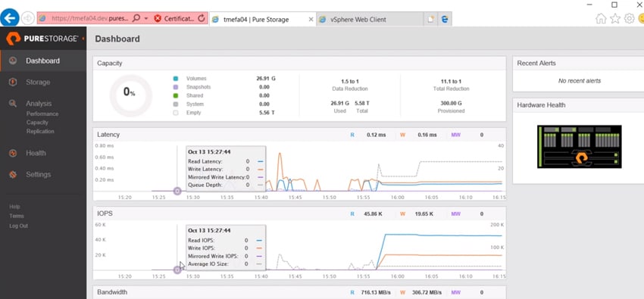Close the tmefa04 Pure Storage tab
Viewport: 644px width, 299px height.
[x=311, y=19]
